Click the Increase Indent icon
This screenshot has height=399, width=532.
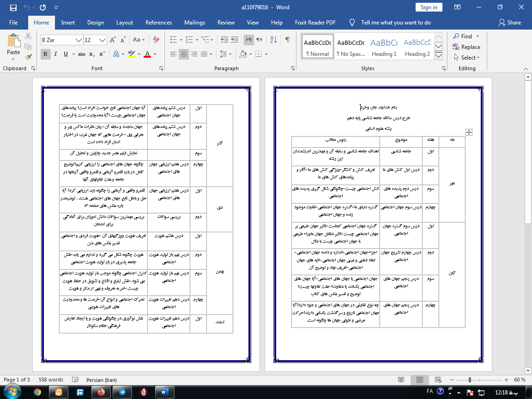(x=236, y=40)
